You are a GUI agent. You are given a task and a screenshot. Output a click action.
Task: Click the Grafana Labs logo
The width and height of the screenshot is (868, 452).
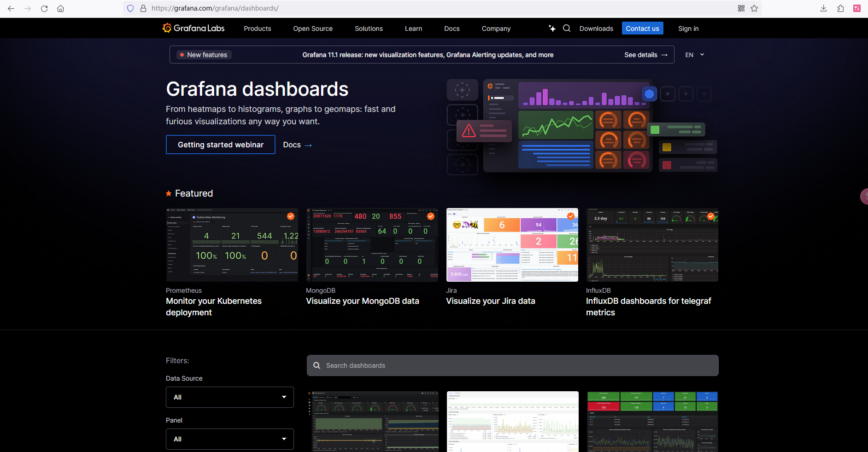194,28
